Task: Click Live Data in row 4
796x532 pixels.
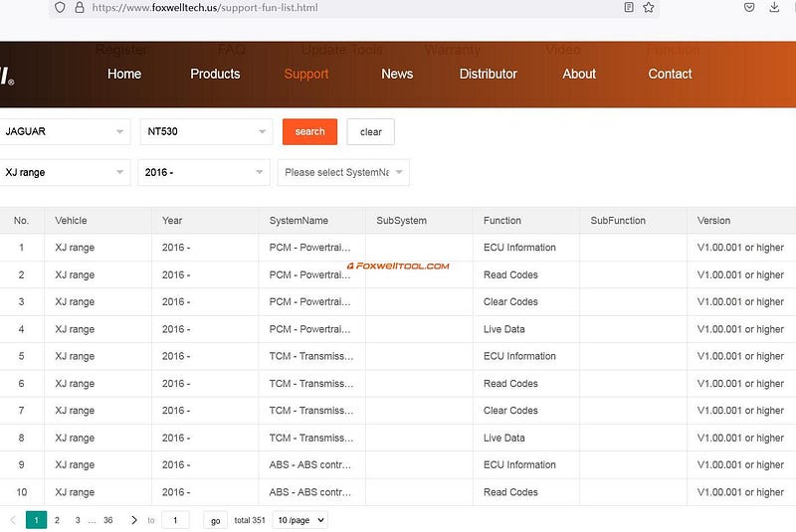Action: tap(504, 329)
